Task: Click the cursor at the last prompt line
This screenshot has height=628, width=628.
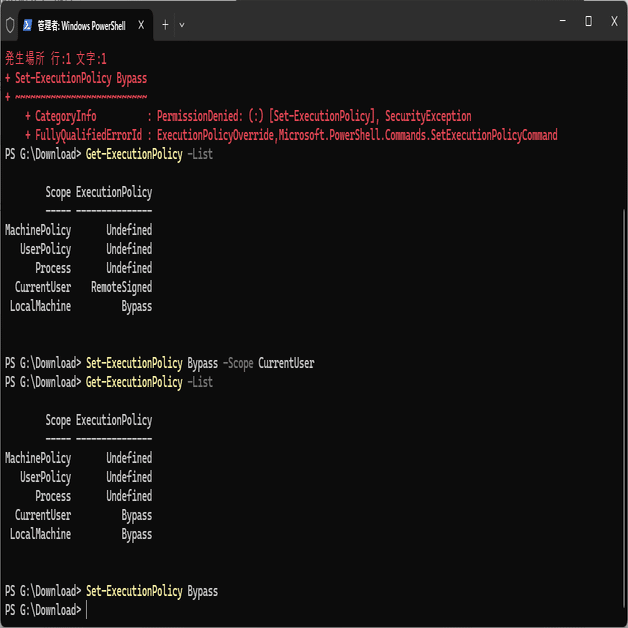Action: (87, 610)
